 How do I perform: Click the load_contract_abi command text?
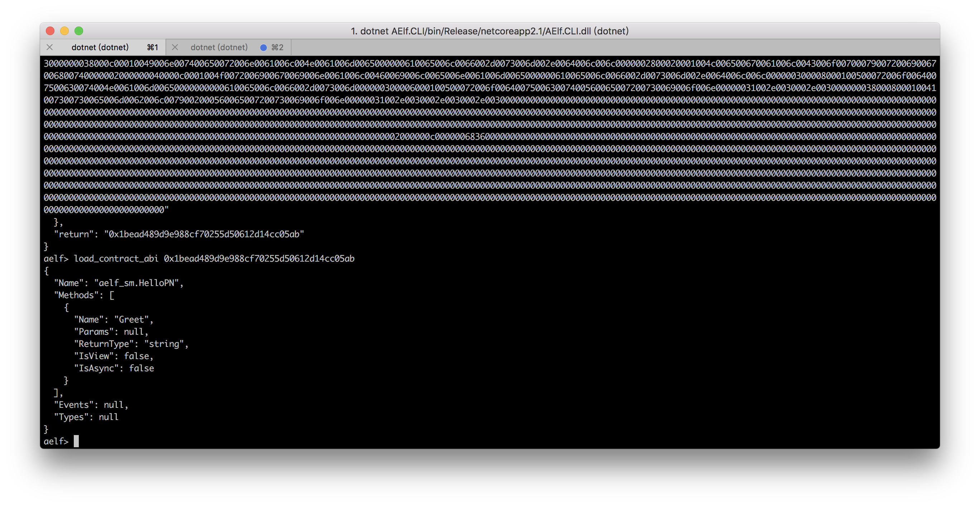(116, 258)
